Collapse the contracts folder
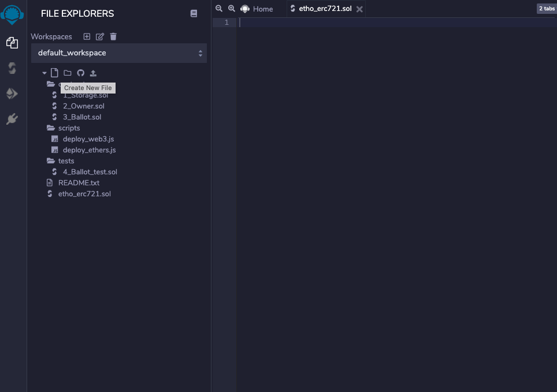Screen dimensions: 557x392 coord(51,84)
